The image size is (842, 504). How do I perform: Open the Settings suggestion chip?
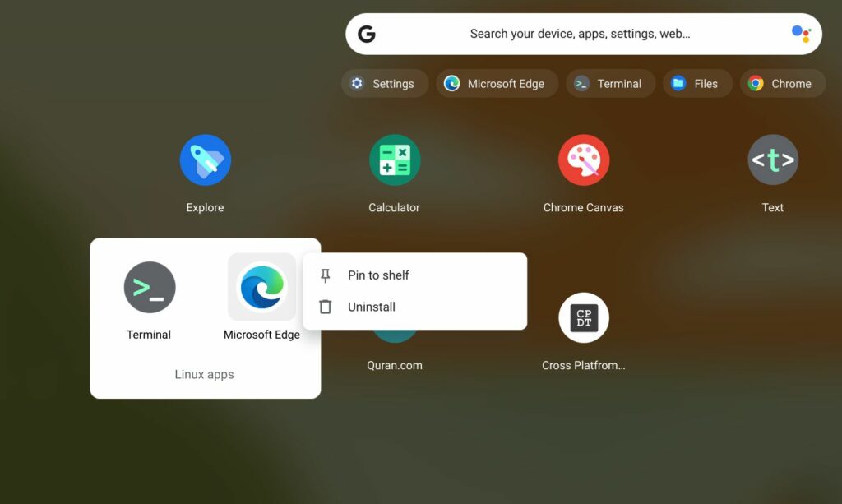point(384,83)
